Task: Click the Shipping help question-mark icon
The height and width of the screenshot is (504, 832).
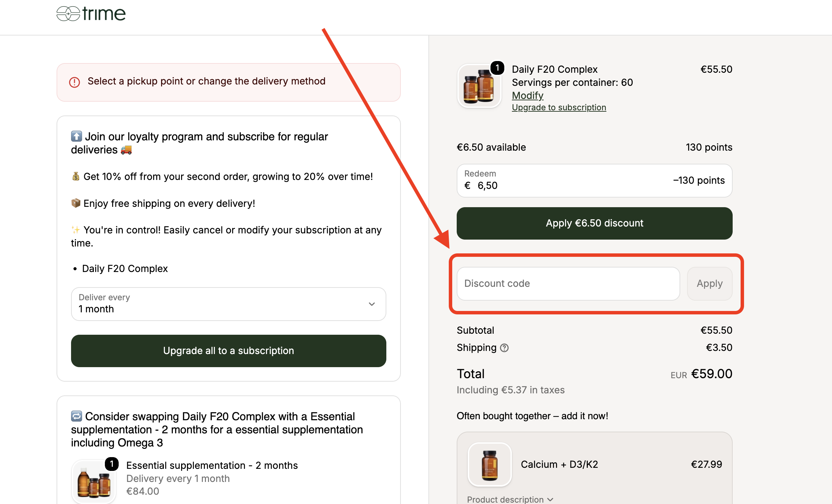Action: pyautogui.click(x=504, y=348)
